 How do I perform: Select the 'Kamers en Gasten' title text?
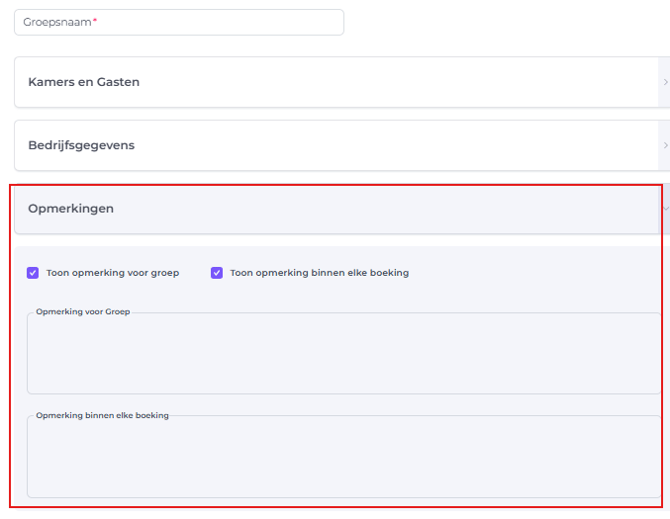coord(84,82)
